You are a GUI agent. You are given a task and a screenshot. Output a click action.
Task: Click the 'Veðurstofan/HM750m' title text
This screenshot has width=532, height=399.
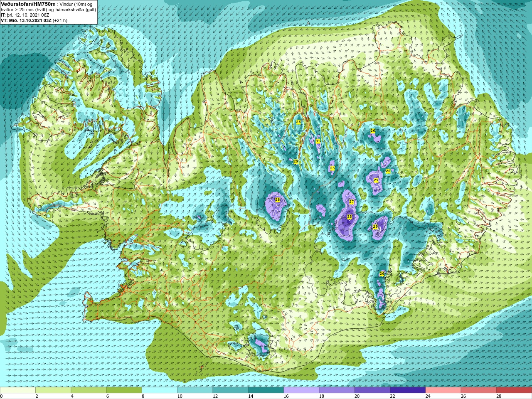(x=28, y=4)
